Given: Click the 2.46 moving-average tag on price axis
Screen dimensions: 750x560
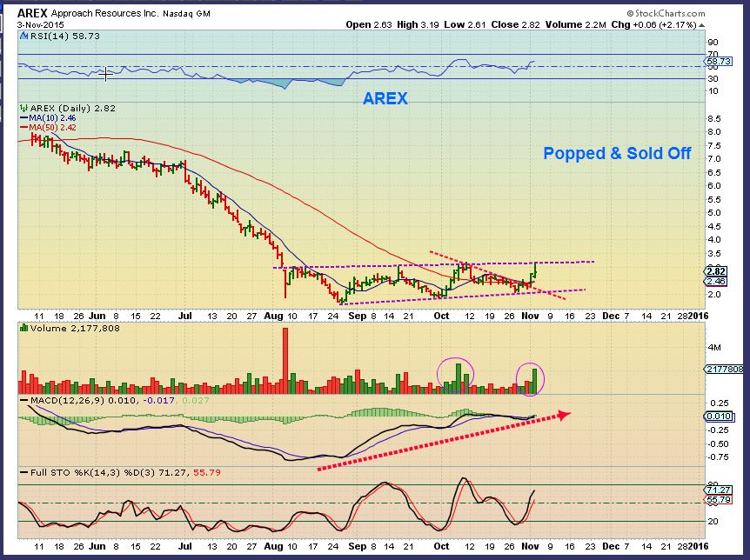Looking at the screenshot, I should 716,281.
